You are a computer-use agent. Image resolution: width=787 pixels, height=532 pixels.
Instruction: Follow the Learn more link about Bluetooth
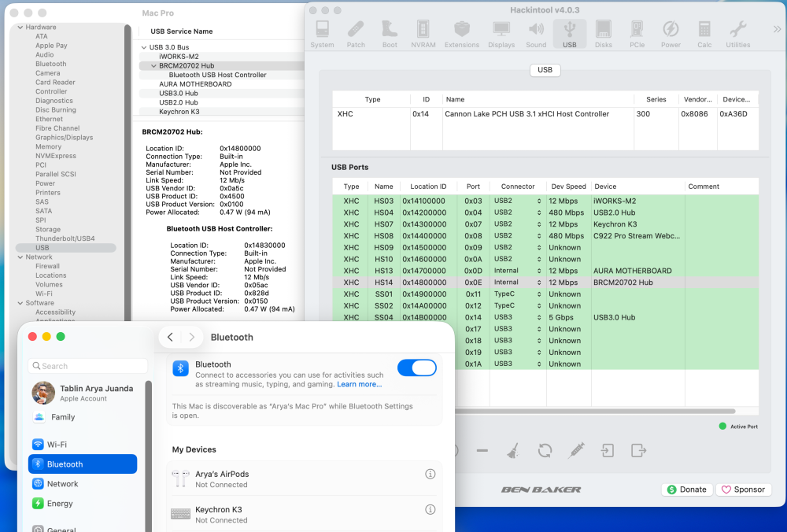tap(360, 385)
